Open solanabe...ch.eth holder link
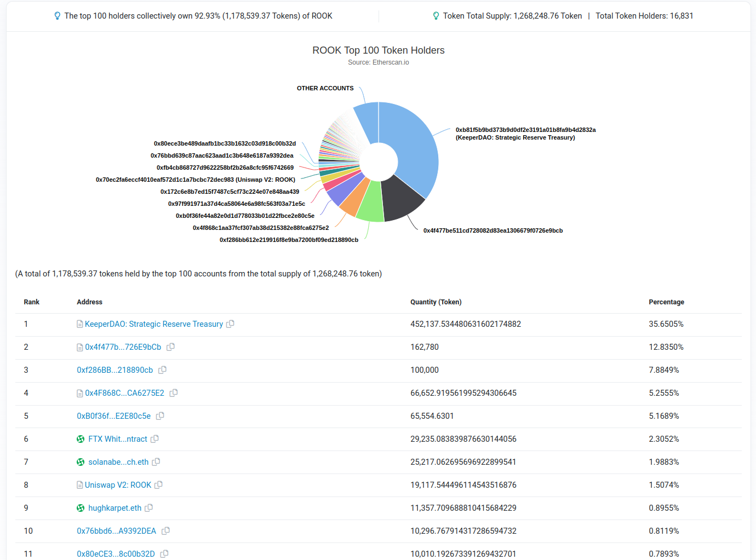 coord(118,462)
